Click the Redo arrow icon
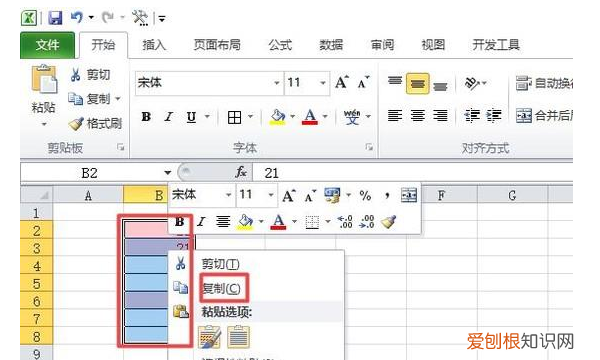The width and height of the screenshot is (600, 360). [108, 17]
